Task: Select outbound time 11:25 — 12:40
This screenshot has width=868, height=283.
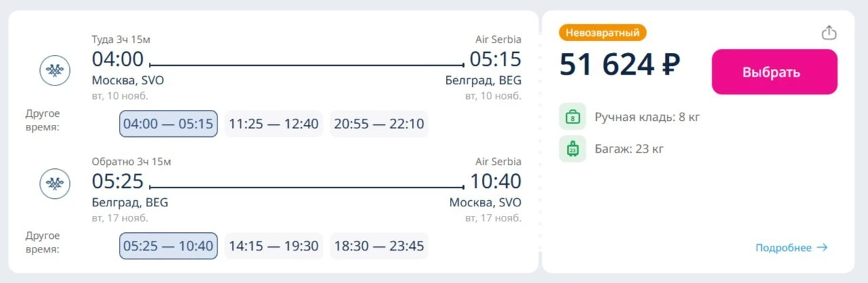Action: tap(274, 124)
